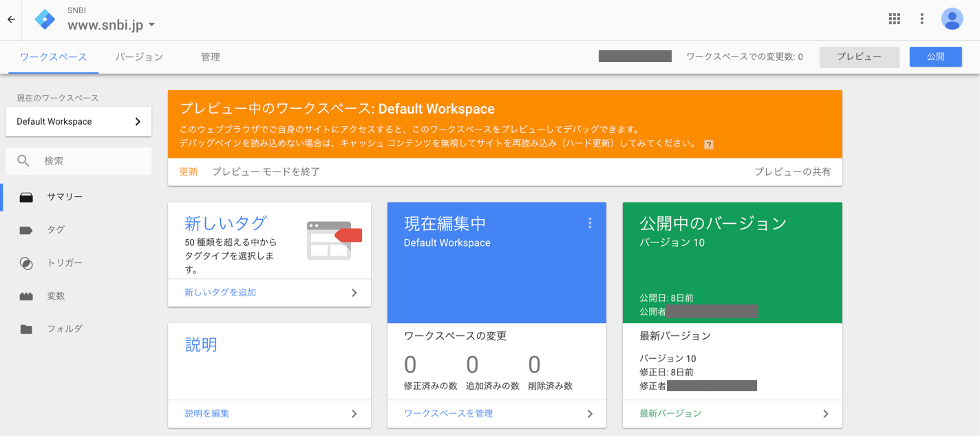Select サマリー in the sidebar
The image size is (980, 436).
tap(65, 197)
